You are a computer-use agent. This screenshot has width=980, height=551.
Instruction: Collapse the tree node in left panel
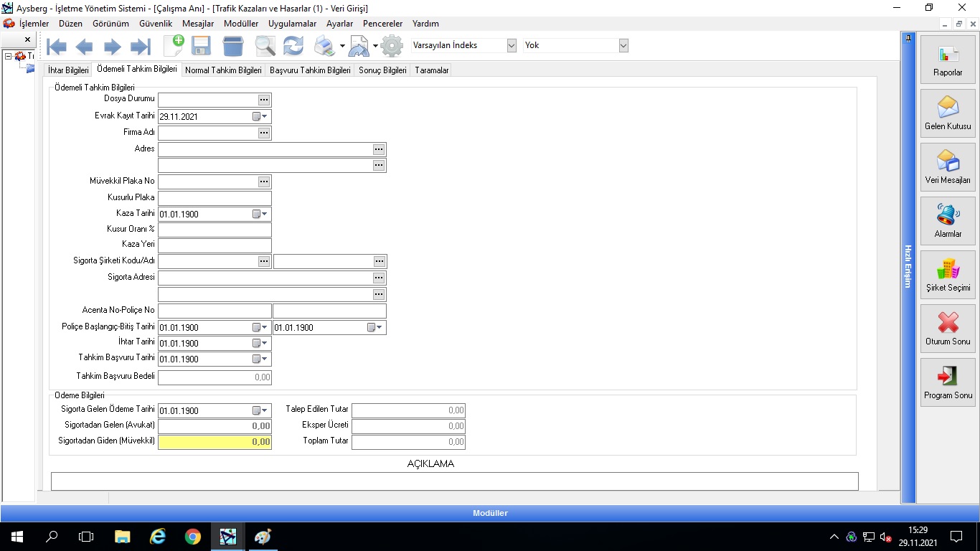click(x=8, y=56)
